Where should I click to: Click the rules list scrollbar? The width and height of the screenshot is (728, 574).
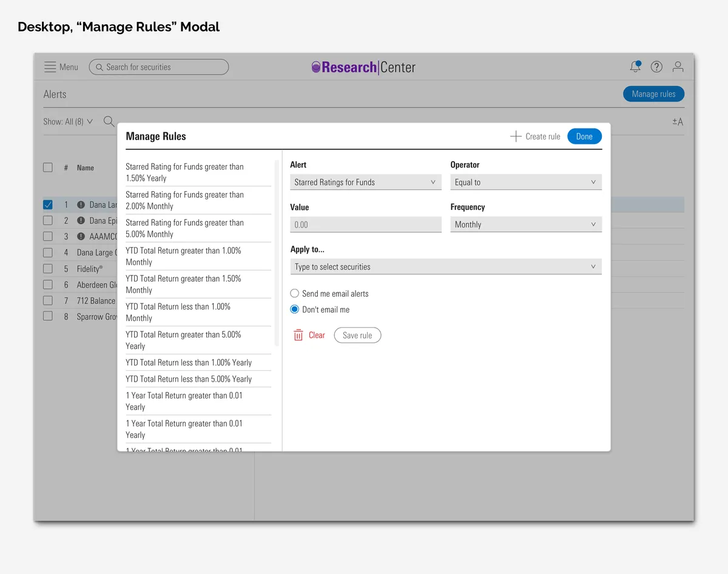click(x=277, y=253)
